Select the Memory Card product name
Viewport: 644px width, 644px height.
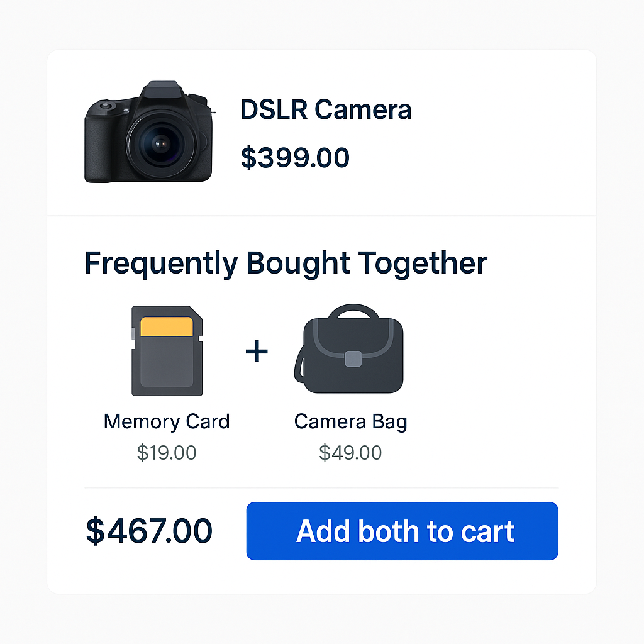pyautogui.click(x=167, y=421)
